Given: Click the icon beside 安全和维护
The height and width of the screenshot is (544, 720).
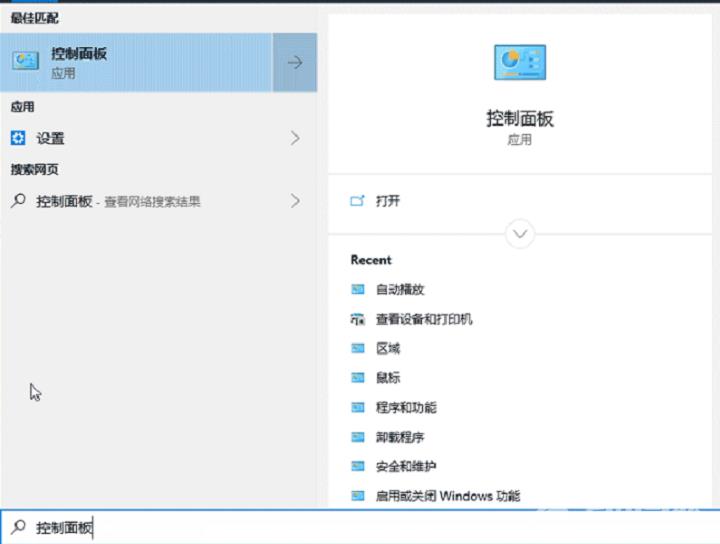Looking at the screenshot, I should (358, 466).
